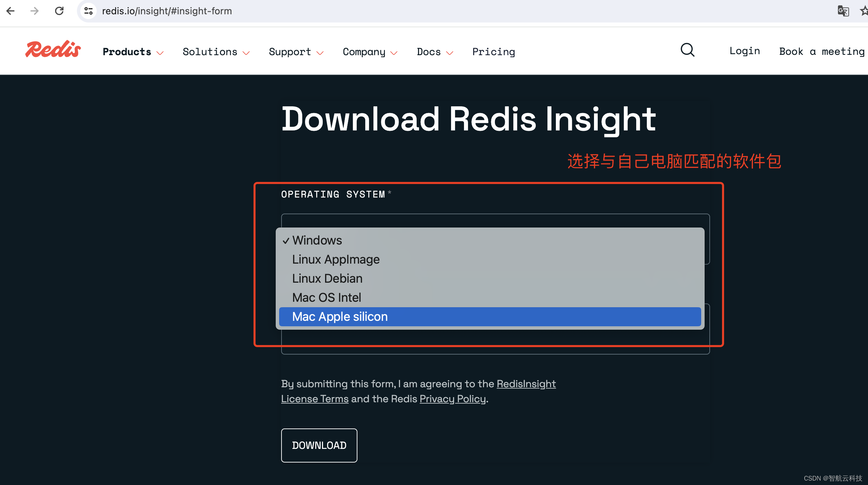Open the Docs dropdown menu
The image size is (868, 485).
click(x=434, y=51)
